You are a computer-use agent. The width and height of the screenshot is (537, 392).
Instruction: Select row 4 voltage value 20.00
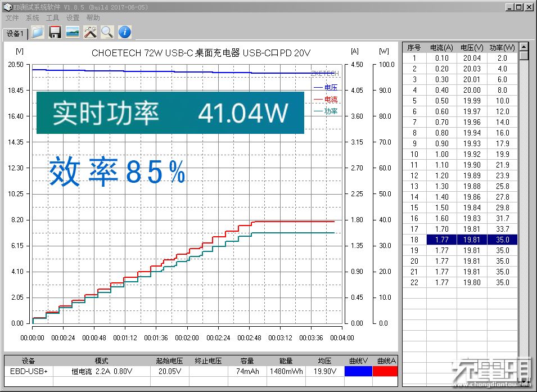tap(472, 90)
